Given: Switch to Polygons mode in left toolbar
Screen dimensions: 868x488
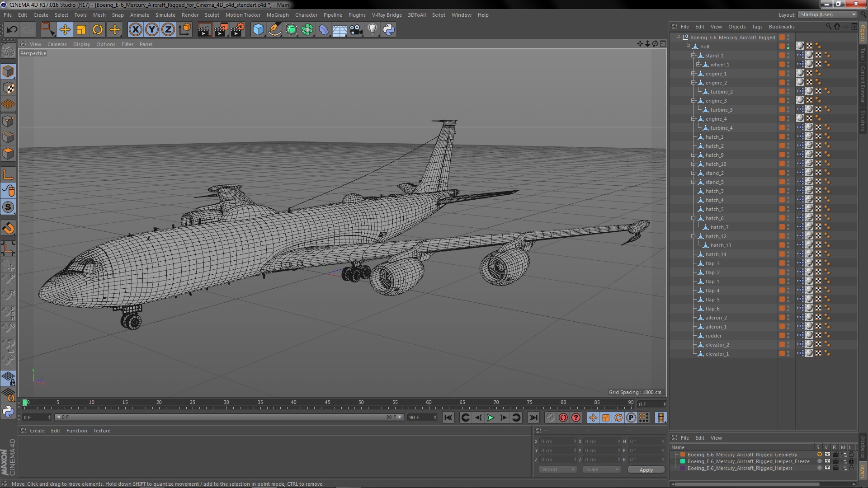Looking at the screenshot, I should 8,154.
